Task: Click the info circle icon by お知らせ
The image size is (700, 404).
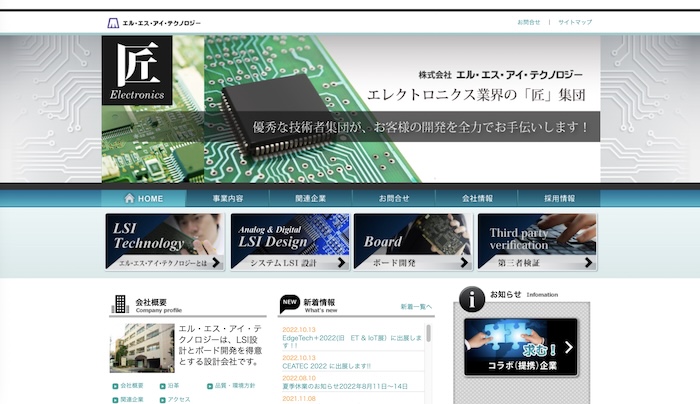Action: tap(472, 299)
